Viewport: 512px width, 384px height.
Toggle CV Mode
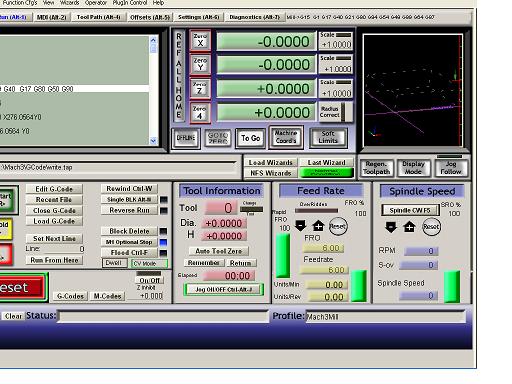[x=149, y=263]
